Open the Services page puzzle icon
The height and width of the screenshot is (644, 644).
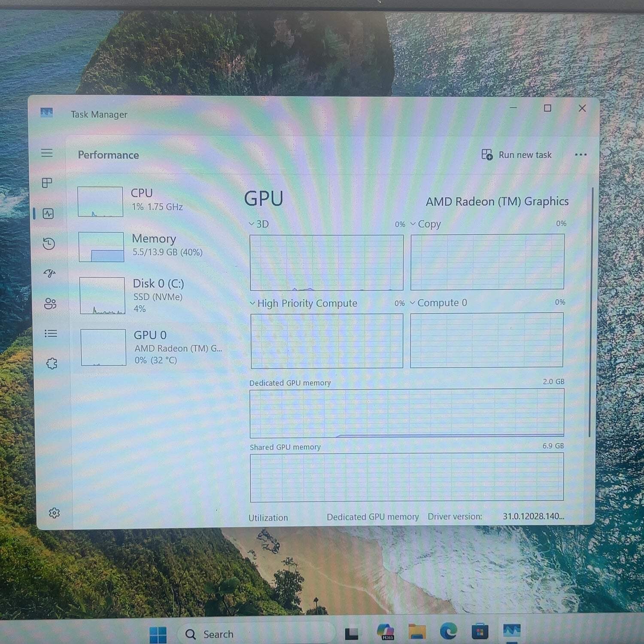pyautogui.click(x=52, y=364)
